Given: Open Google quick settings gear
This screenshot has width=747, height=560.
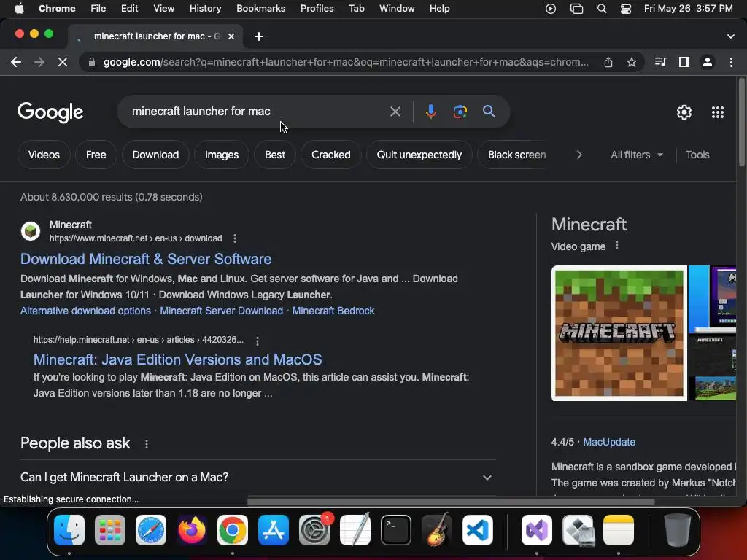Looking at the screenshot, I should (x=684, y=112).
